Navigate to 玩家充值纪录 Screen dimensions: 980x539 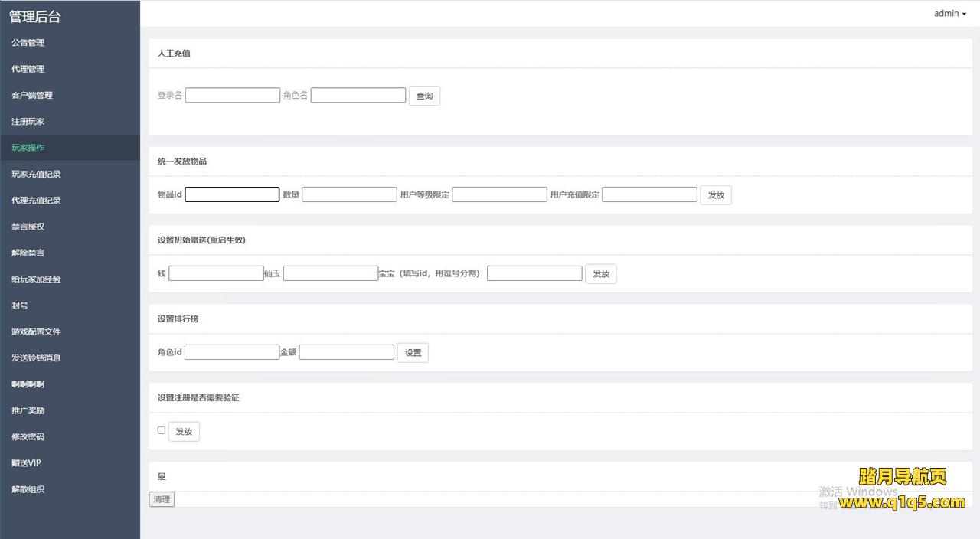36,174
